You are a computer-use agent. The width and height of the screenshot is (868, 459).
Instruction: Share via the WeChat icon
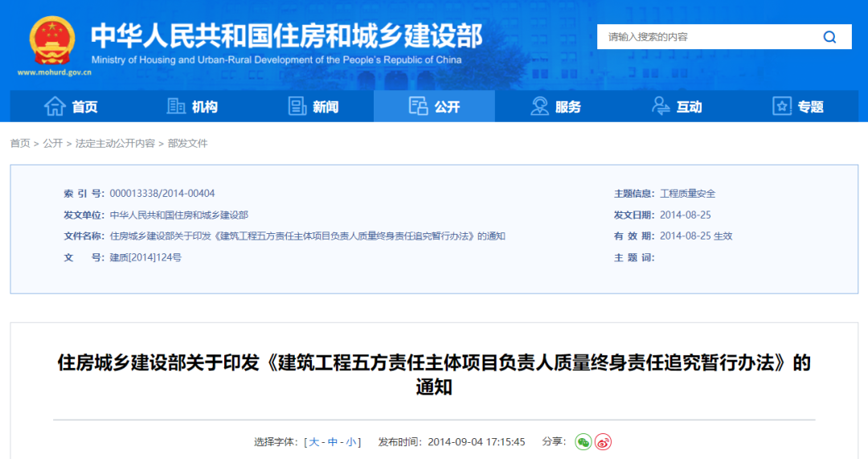(583, 442)
